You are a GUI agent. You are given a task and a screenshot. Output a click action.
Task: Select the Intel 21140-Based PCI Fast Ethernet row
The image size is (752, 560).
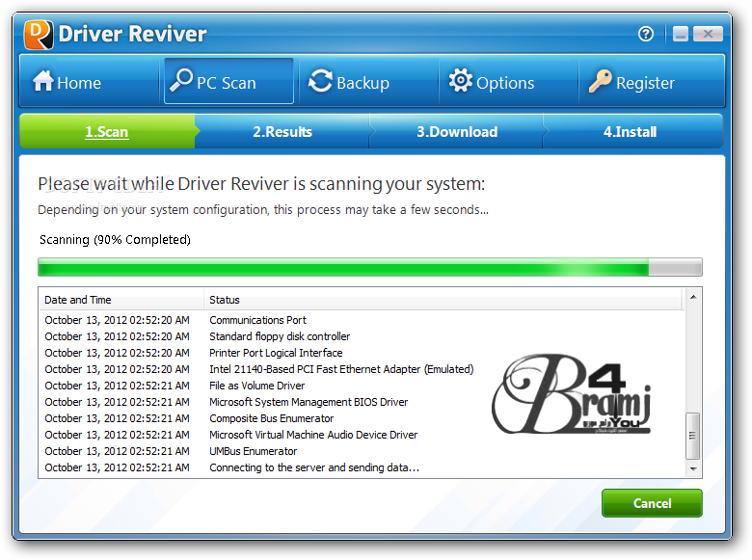coord(363,369)
